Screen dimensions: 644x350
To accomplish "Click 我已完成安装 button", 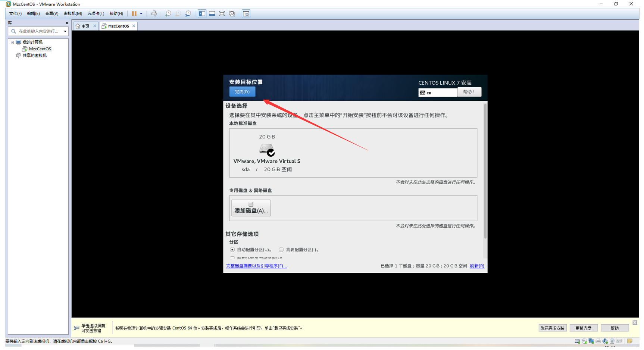I will click(x=553, y=328).
